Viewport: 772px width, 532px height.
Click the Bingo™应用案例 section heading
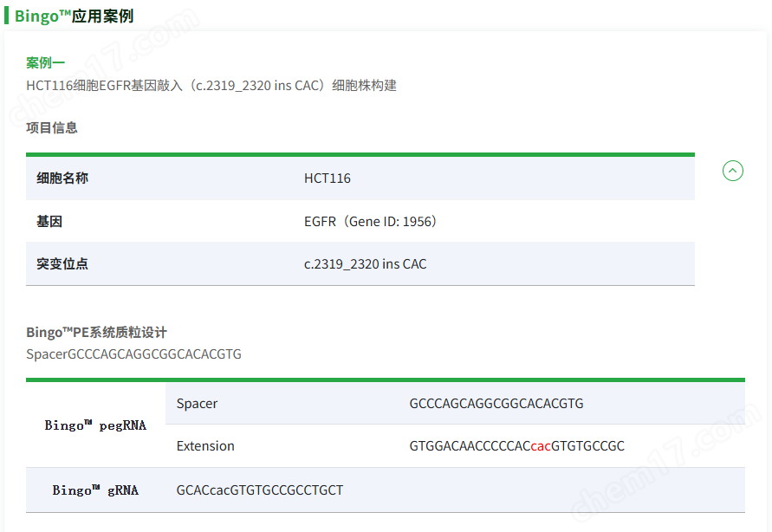74,16
